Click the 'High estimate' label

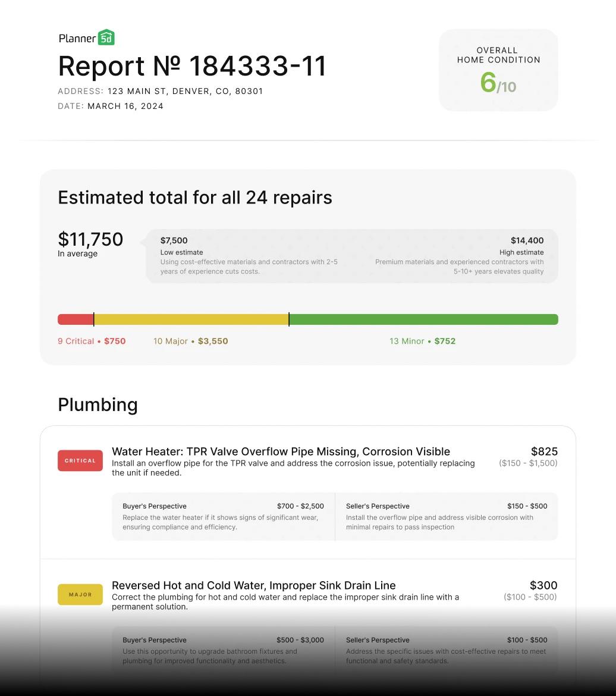click(521, 252)
